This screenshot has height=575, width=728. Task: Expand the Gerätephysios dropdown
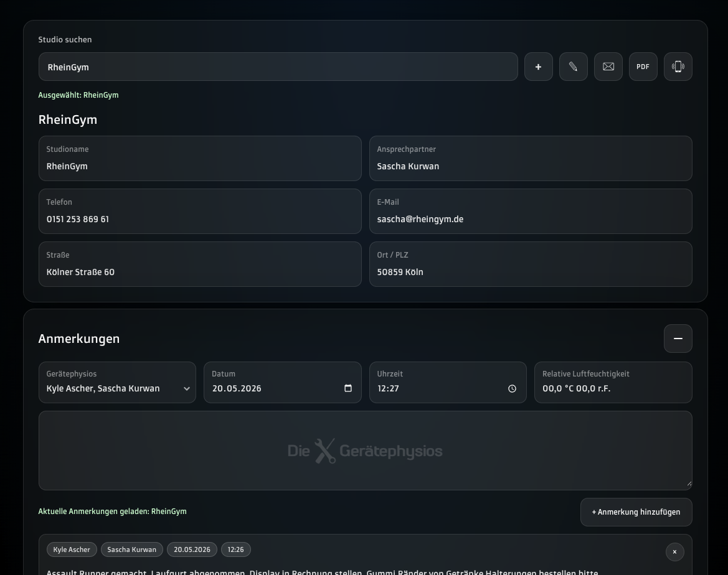coord(118,383)
